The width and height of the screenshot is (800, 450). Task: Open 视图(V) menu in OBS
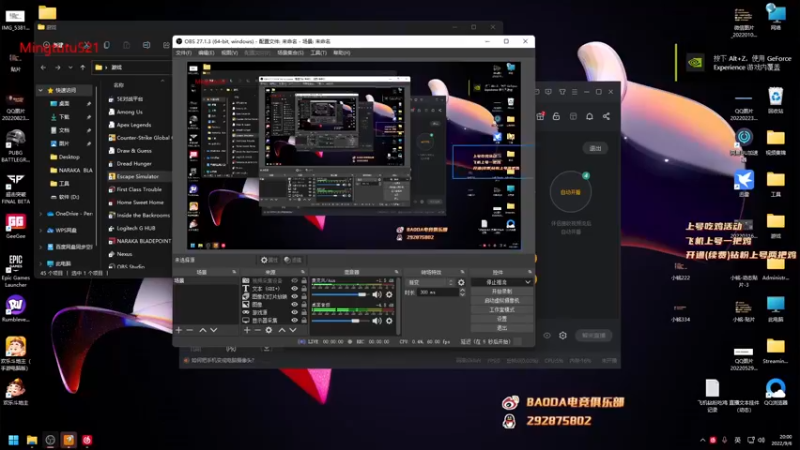point(229,53)
